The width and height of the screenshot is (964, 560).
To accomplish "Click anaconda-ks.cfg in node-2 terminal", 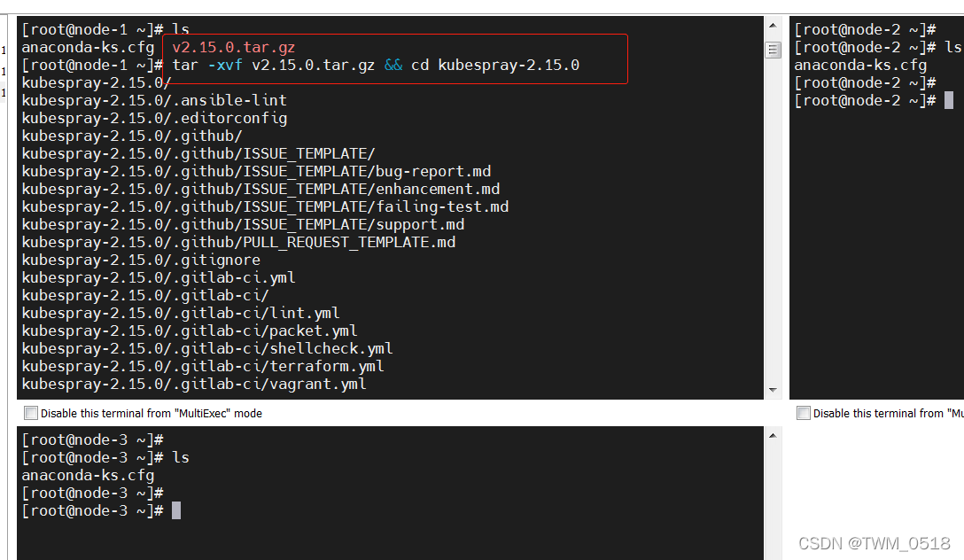I will [860, 65].
